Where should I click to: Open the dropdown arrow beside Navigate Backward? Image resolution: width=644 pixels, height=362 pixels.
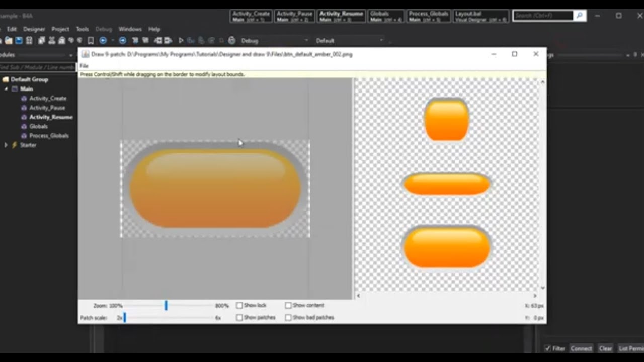click(113, 40)
